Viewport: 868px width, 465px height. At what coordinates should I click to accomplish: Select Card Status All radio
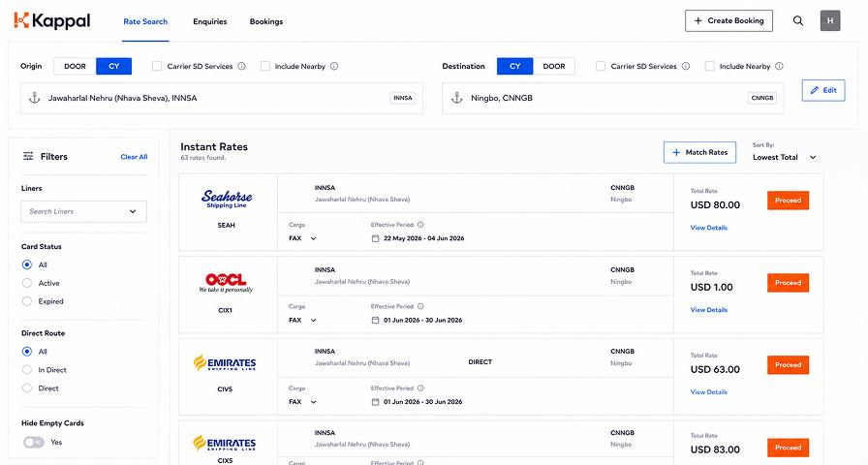tap(26, 264)
